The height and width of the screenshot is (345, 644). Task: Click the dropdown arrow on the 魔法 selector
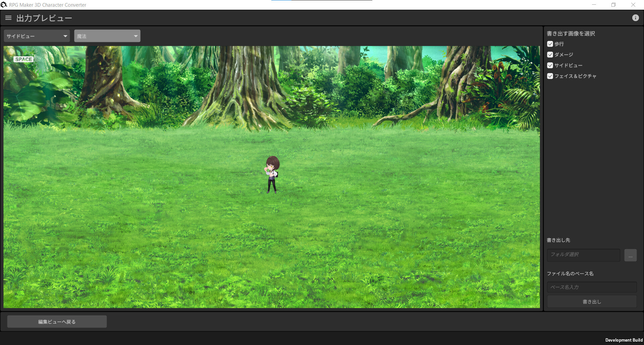coord(136,36)
